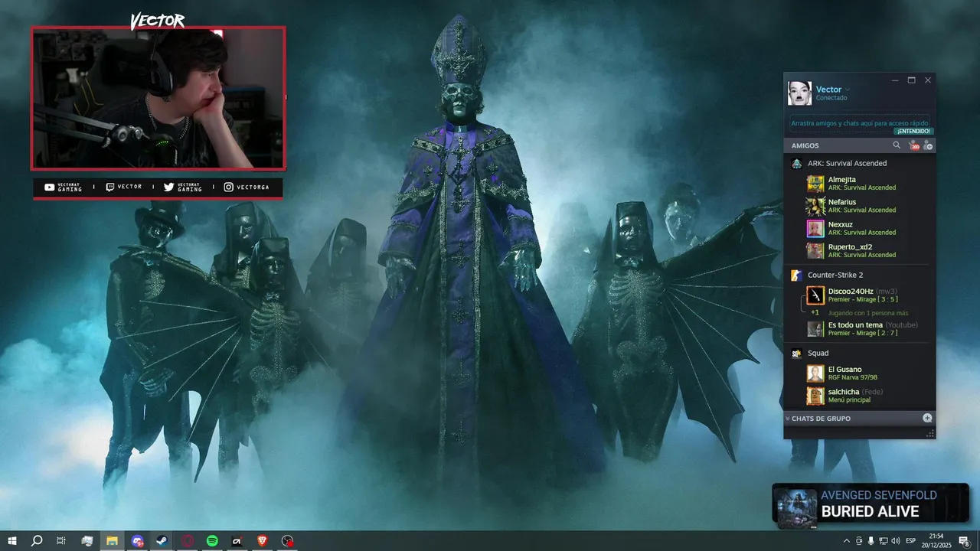Screen dimensions: 980x551
Task: Click the Steam window resize grip
Action: (x=930, y=434)
